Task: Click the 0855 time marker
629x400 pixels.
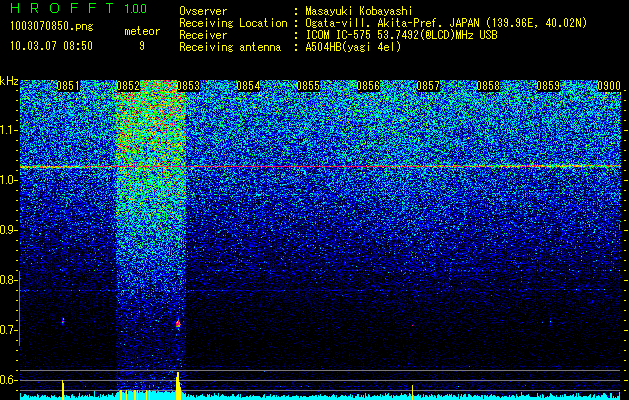Action: tap(308, 86)
